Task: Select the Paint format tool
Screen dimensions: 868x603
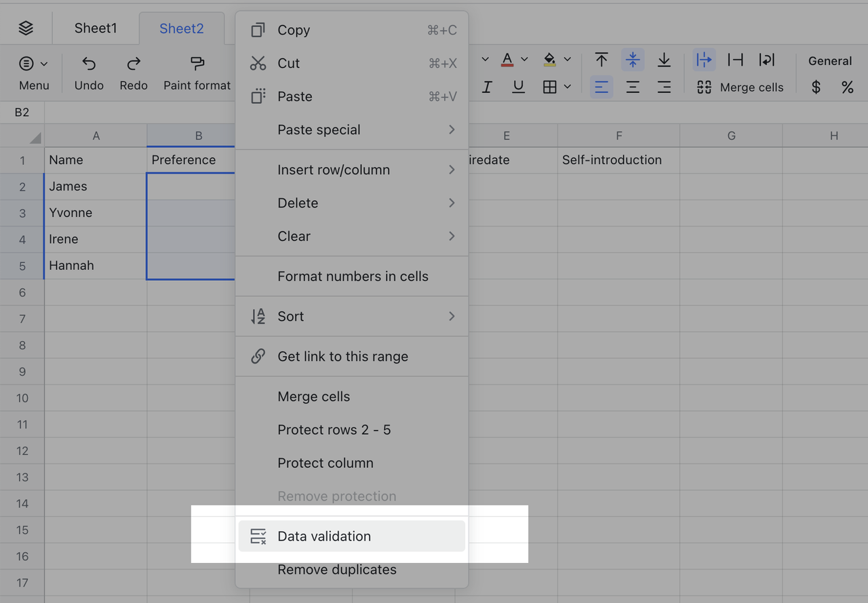Action: tap(197, 64)
